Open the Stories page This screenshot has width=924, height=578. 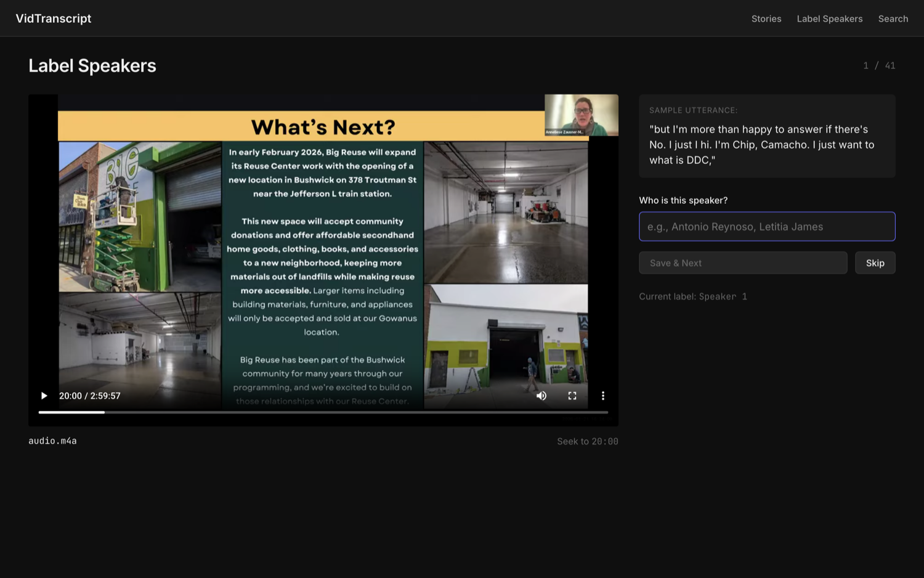[x=766, y=18]
